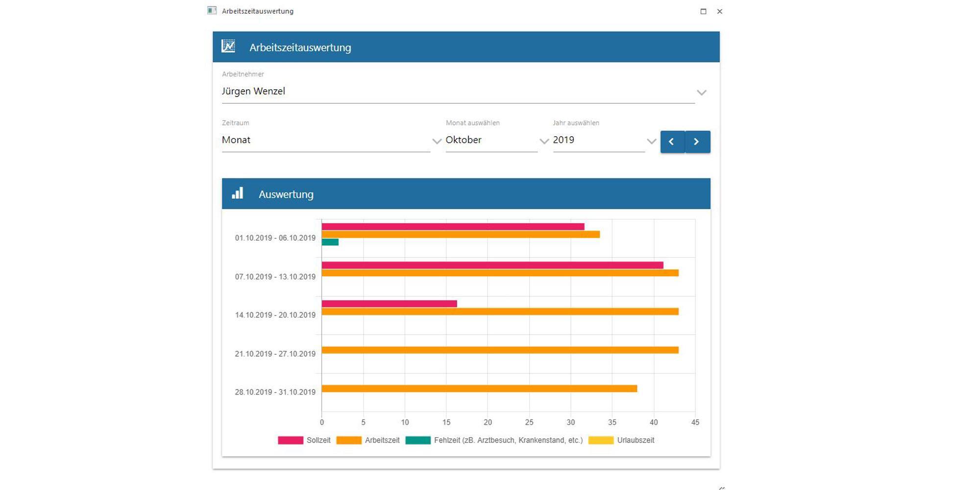Image resolution: width=980 pixels, height=490 pixels.
Task: Expand the Zeitraum chevron arrow
Action: [437, 141]
